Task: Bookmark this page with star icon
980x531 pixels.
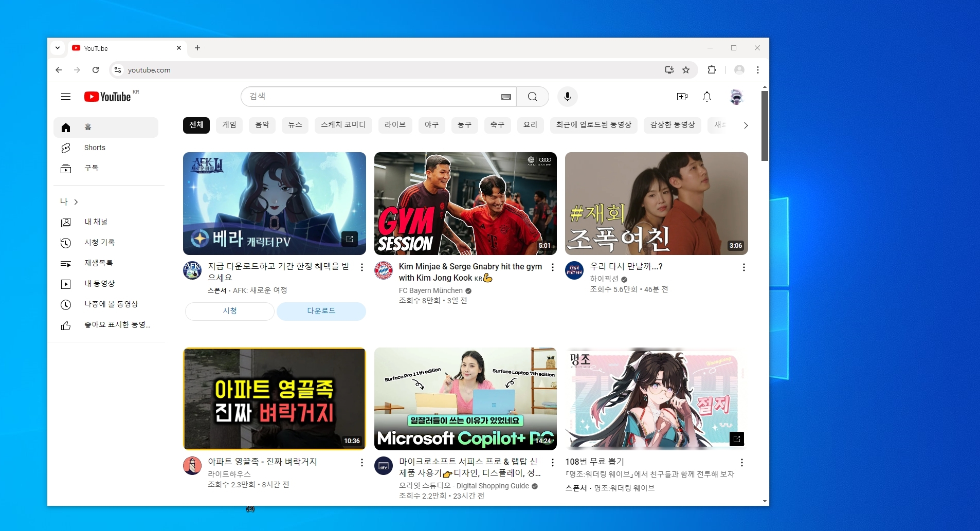Action: point(686,70)
